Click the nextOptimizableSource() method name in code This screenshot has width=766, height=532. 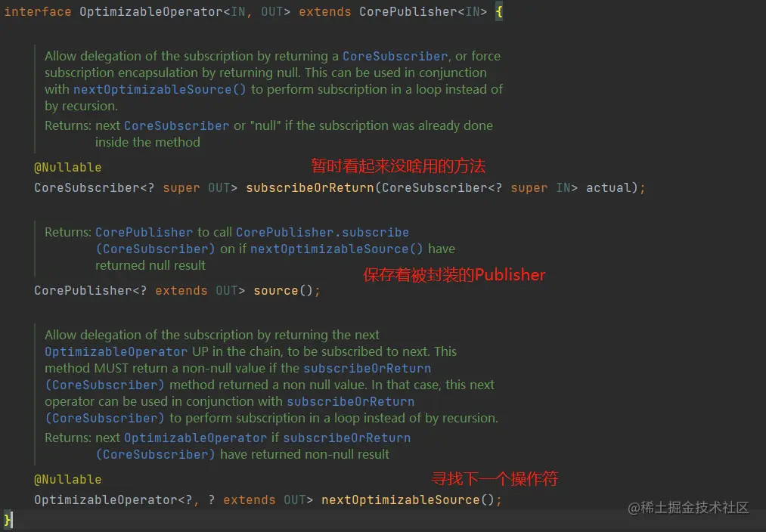(x=401, y=500)
